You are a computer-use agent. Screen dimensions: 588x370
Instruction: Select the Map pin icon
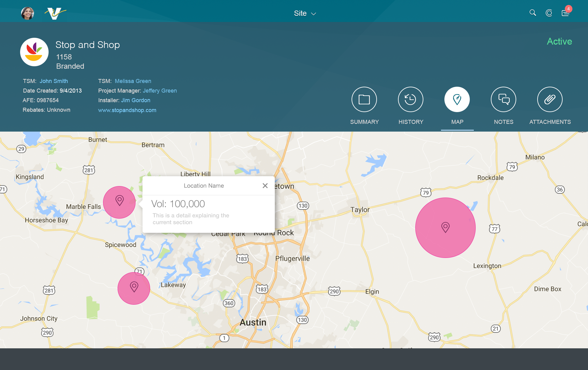point(457,99)
